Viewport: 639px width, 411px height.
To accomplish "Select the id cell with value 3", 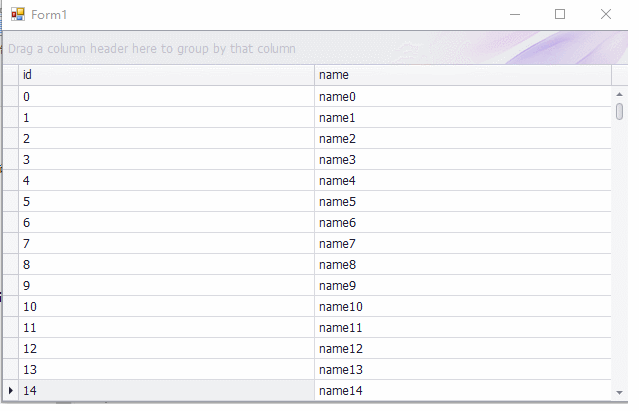I will (166, 159).
